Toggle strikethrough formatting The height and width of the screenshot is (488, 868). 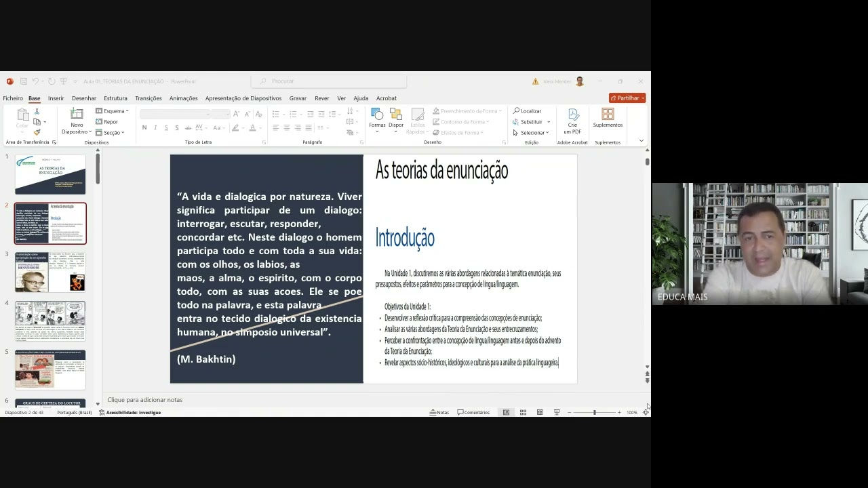click(189, 127)
